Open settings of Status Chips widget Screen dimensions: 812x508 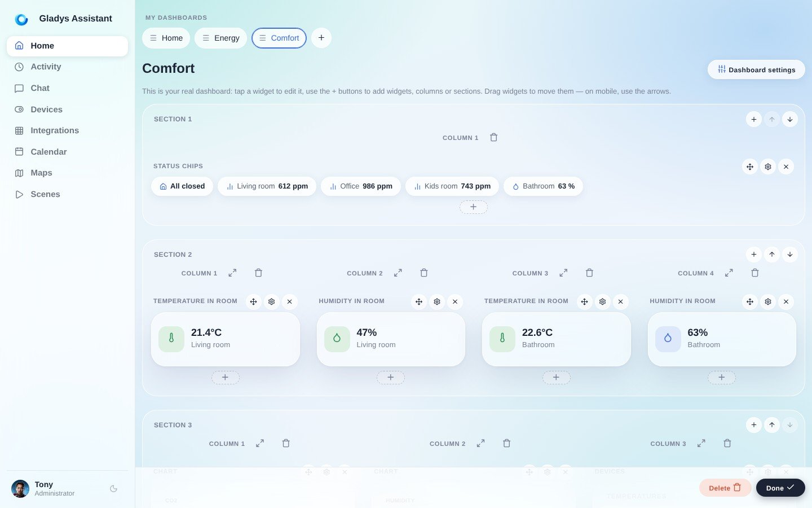click(x=768, y=167)
